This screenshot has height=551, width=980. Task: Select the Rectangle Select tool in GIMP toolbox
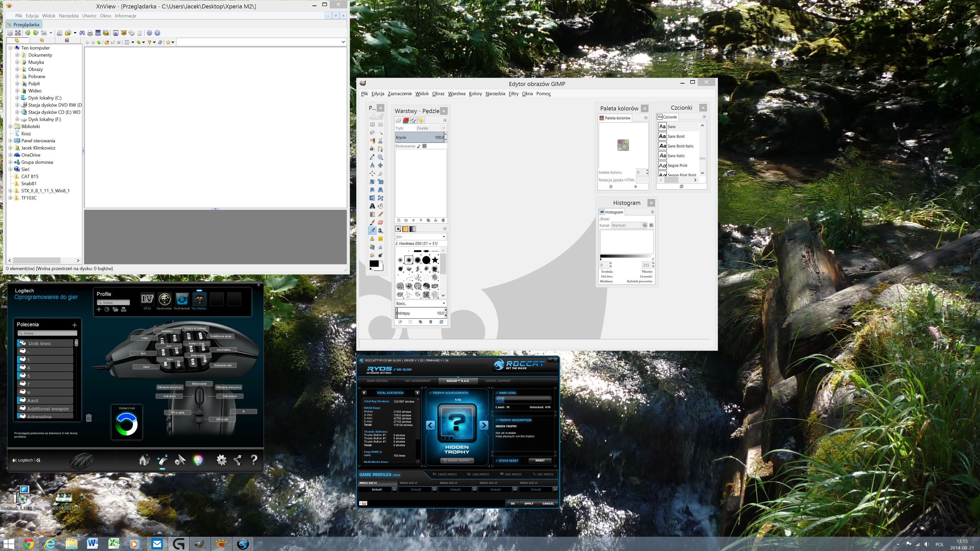click(372, 125)
